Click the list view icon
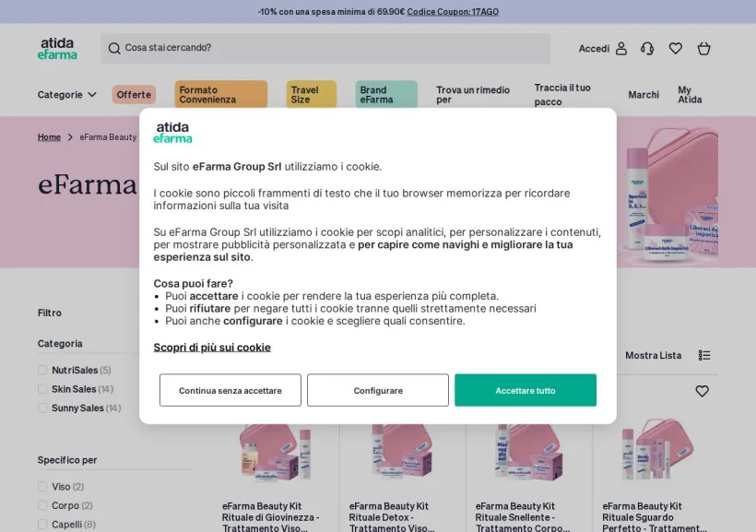Screen dimensions: 756x532 [x=704, y=356]
